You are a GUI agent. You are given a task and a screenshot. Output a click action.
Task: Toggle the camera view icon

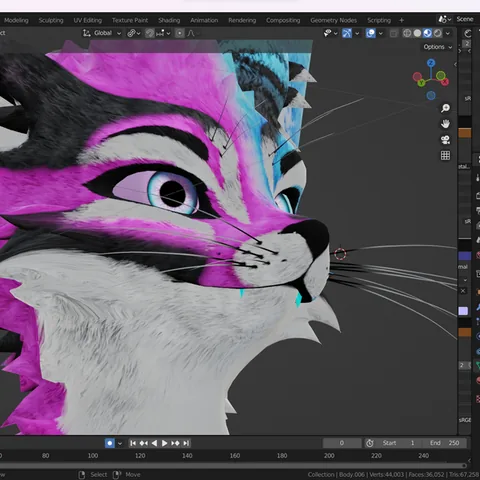click(x=445, y=140)
